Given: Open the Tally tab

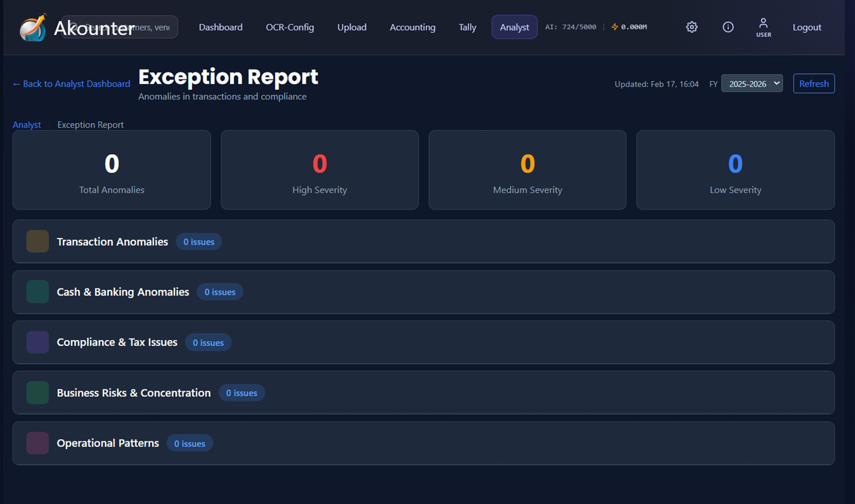Looking at the screenshot, I should tap(467, 27).
